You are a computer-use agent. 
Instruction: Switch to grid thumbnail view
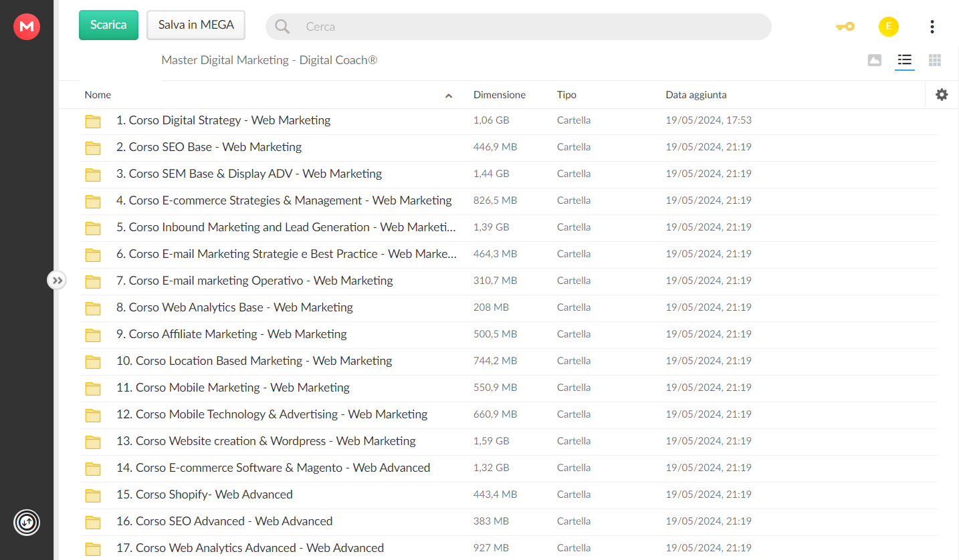click(935, 60)
